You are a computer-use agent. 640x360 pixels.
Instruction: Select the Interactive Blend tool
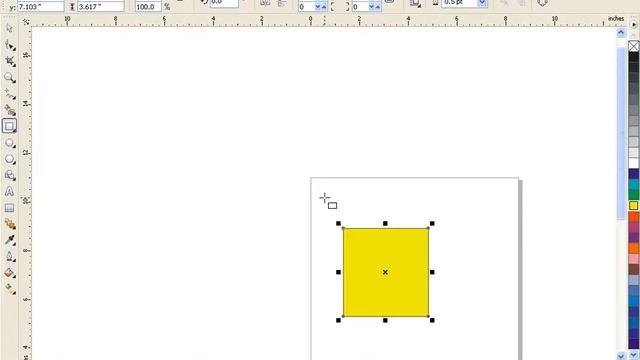point(9,224)
